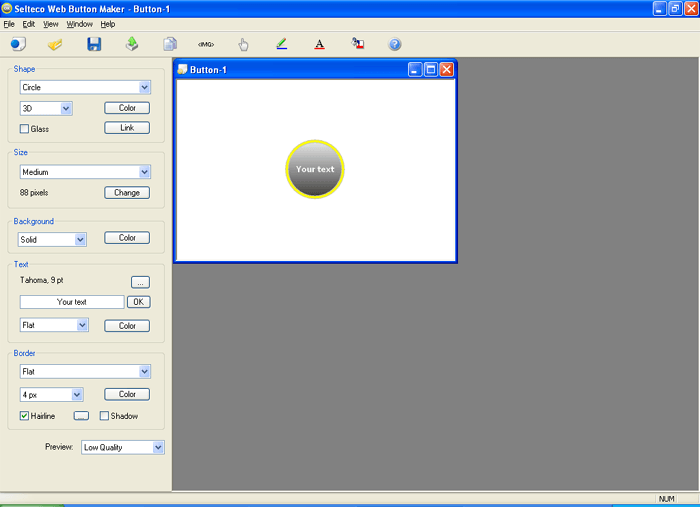Open the Shape dropdown showing Circle
Viewport: 700px width, 507px height.
(x=85, y=87)
